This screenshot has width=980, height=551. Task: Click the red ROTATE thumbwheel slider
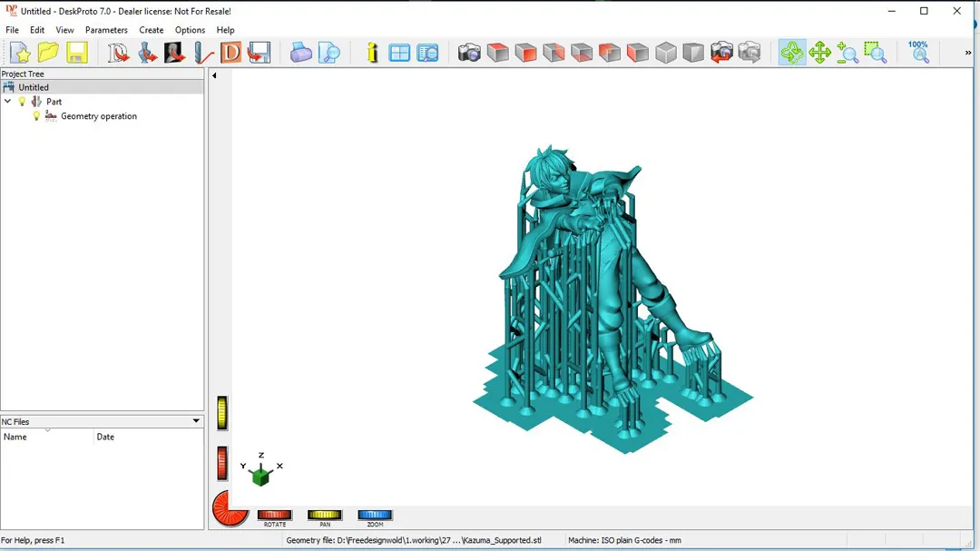pyautogui.click(x=274, y=515)
